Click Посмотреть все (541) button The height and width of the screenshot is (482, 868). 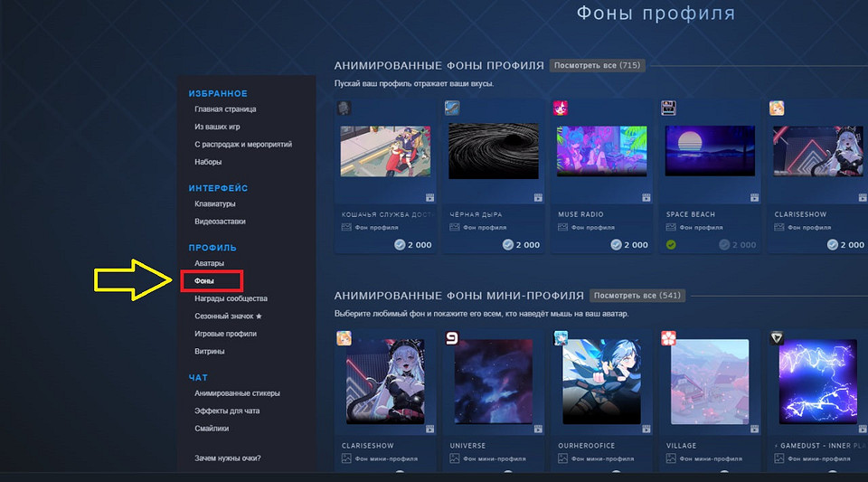(x=637, y=296)
